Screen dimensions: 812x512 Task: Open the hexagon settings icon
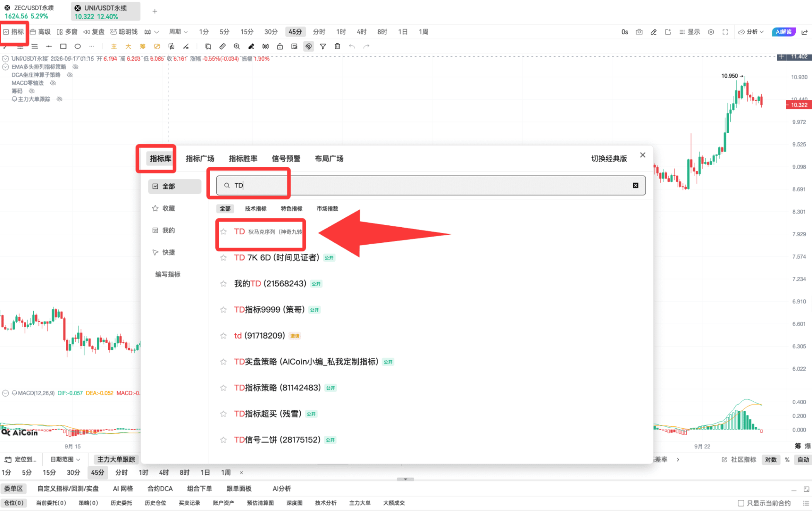(711, 32)
